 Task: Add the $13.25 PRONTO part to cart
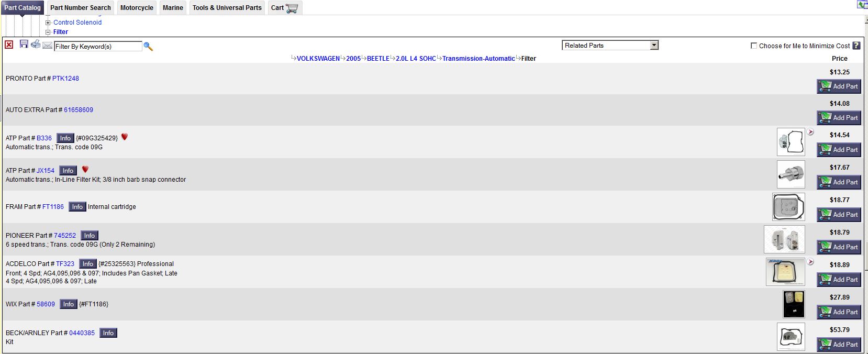839,86
